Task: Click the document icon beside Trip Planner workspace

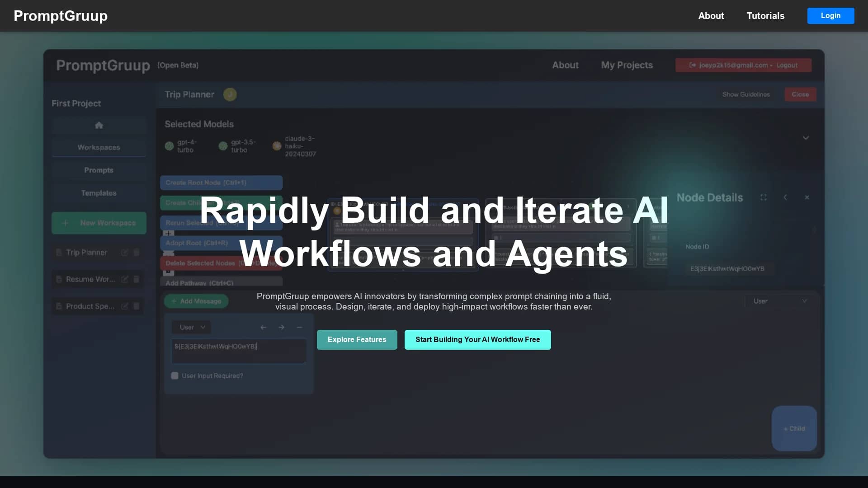Action: (59, 253)
